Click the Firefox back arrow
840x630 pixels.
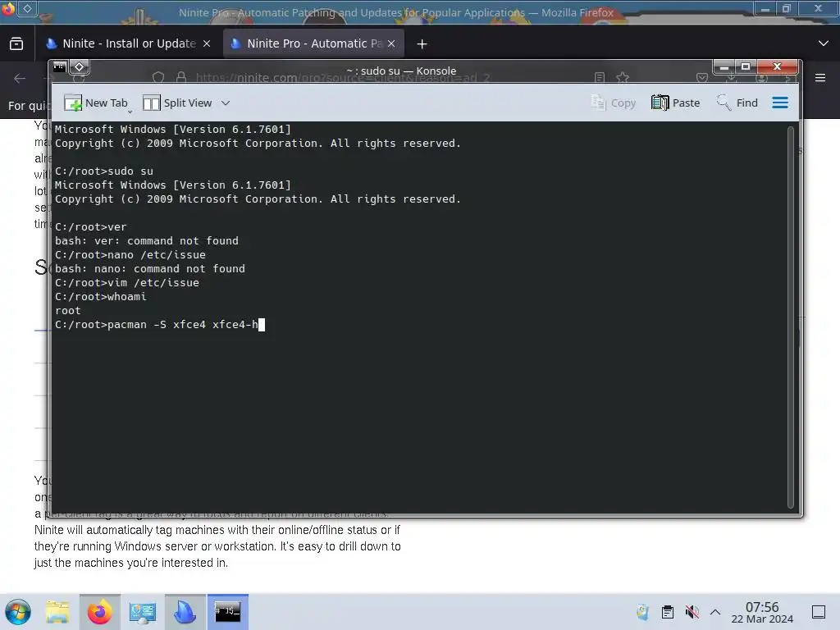pyautogui.click(x=20, y=78)
